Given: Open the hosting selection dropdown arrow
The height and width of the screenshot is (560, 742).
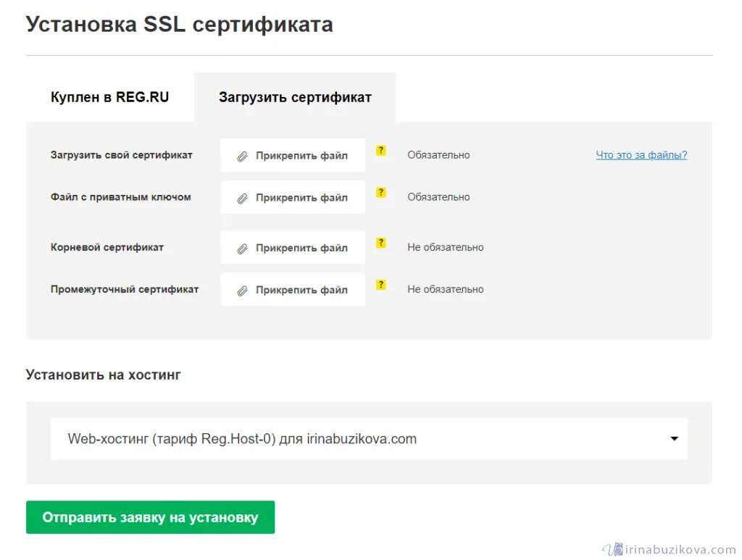Looking at the screenshot, I should (x=674, y=438).
